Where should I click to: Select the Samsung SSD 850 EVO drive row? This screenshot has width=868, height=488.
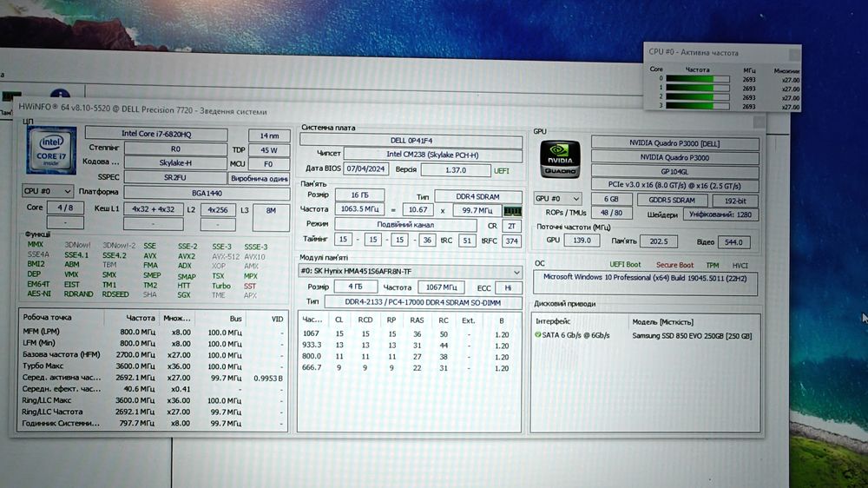[646, 336]
